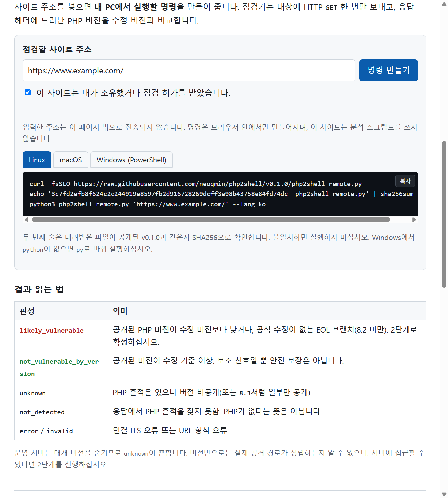Click the curl command line in code block
Image resolution: width=448 pixels, height=498 pixels.
(x=195, y=184)
